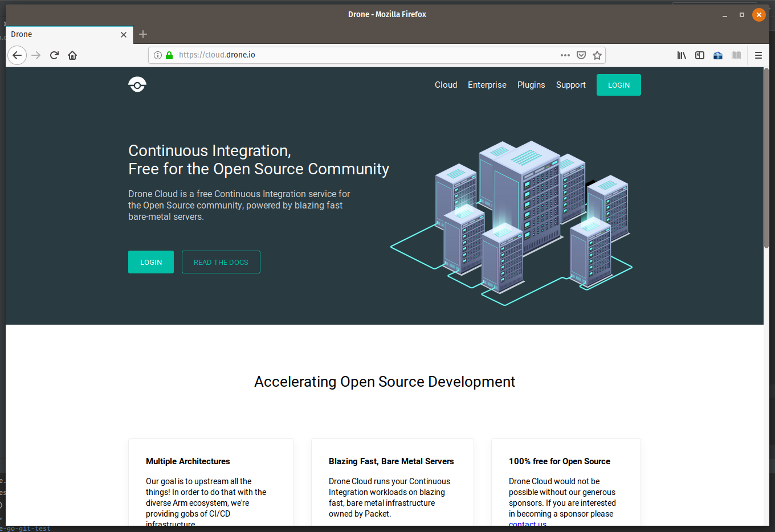View site information icon in the address bar
This screenshot has width=775, height=532.
[158, 55]
